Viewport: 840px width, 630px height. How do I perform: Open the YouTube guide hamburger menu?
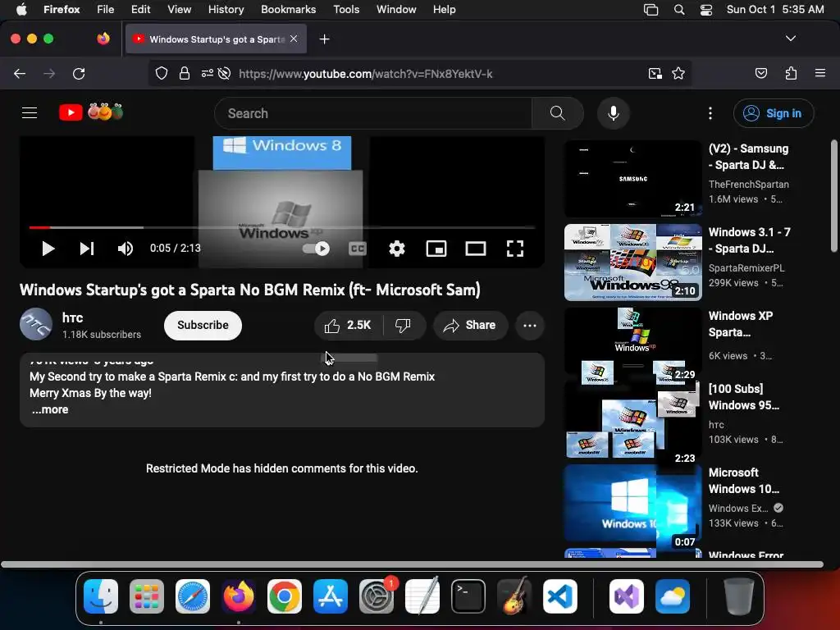(x=30, y=113)
